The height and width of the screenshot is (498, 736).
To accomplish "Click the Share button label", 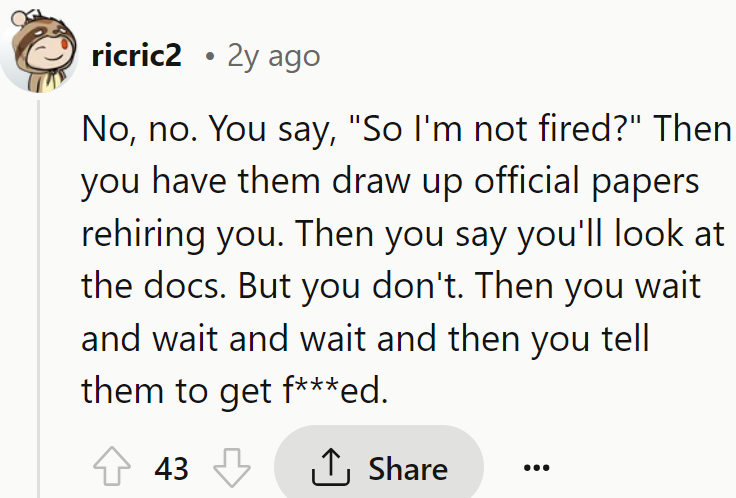I will (x=408, y=468).
